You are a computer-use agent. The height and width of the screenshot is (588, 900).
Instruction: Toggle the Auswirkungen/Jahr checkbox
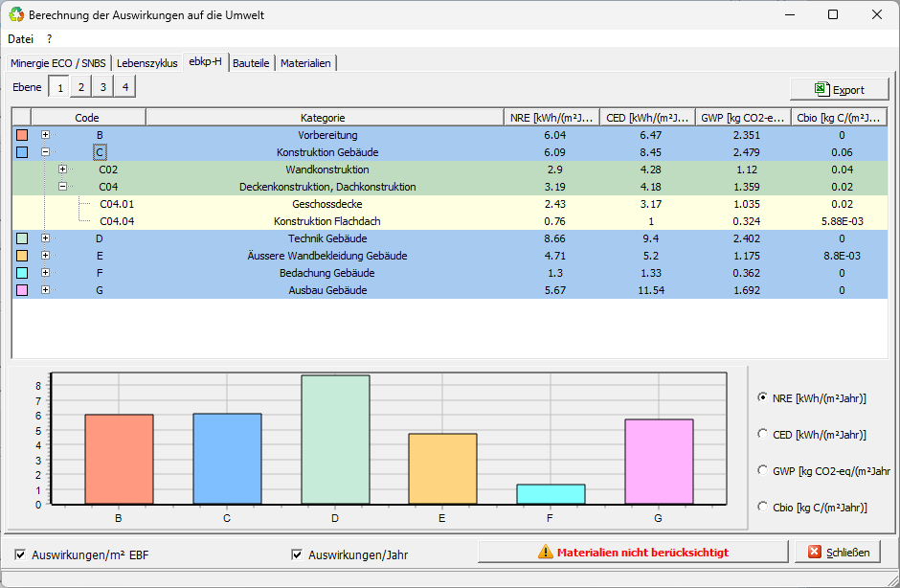pyautogui.click(x=297, y=554)
